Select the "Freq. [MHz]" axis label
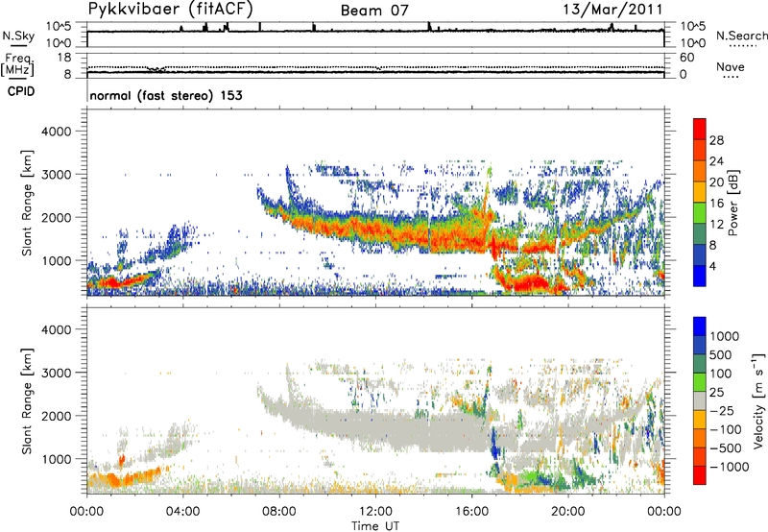Viewport: 768px width, 532px height. point(18,65)
